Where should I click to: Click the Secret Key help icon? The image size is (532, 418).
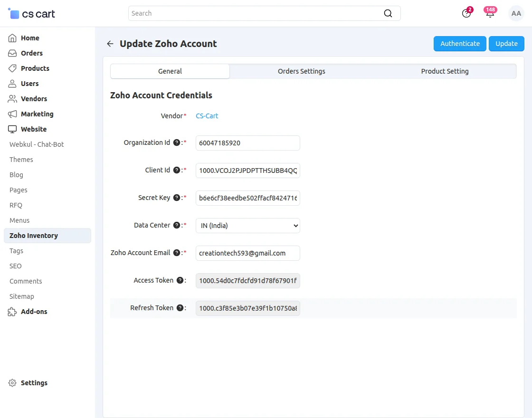(176, 198)
